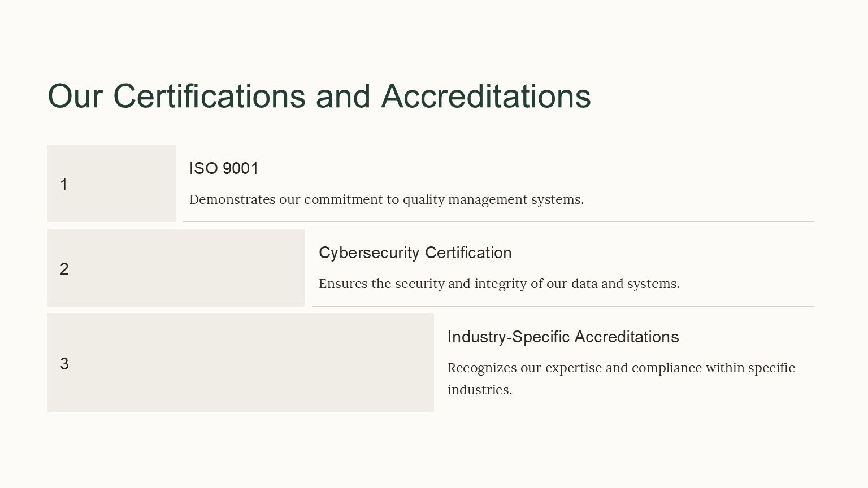This screenshot has height=488, width=868.
Task: Select the number 1 step label
Action: pyautogui.click(x=64, y=185)
